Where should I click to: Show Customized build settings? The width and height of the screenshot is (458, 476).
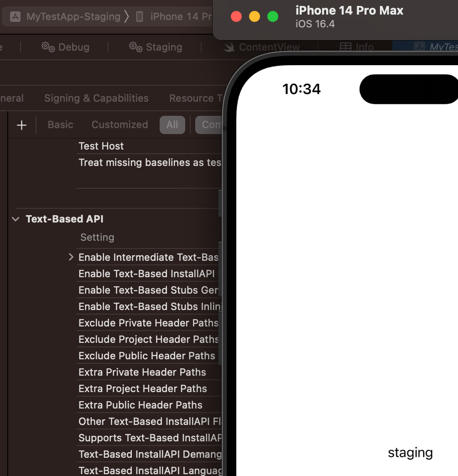(x=120, y=125)
